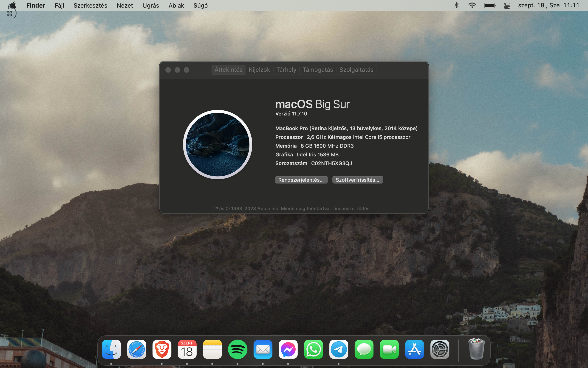Close the About This Mac window
Viewport: 588px width, 368px height.
point(168,70)
